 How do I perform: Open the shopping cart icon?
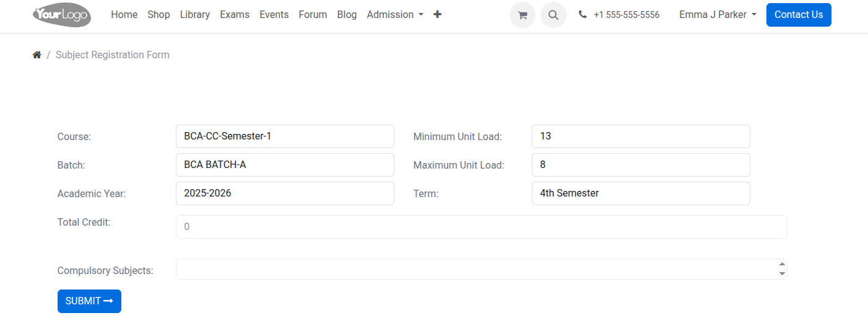click(x=523, y=15)
